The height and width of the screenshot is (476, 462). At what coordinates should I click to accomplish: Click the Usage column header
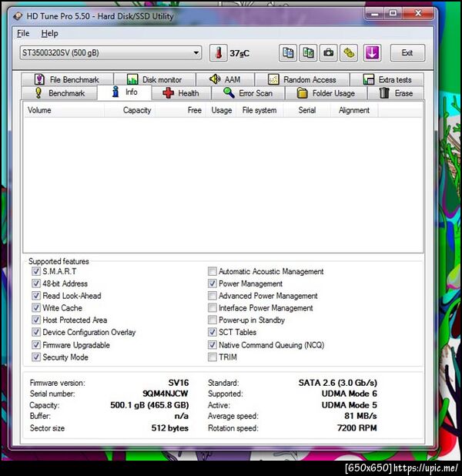pos(222,110)
